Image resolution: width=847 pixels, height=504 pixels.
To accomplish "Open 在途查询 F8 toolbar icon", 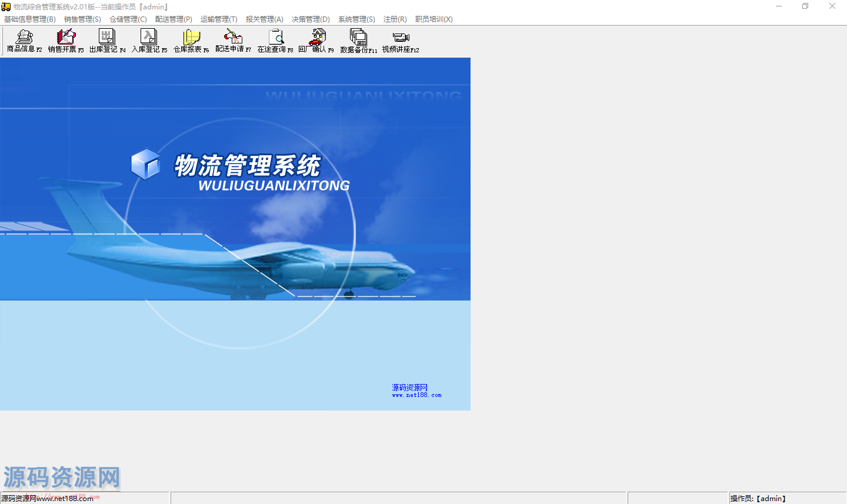I will [x=275, y=41].
